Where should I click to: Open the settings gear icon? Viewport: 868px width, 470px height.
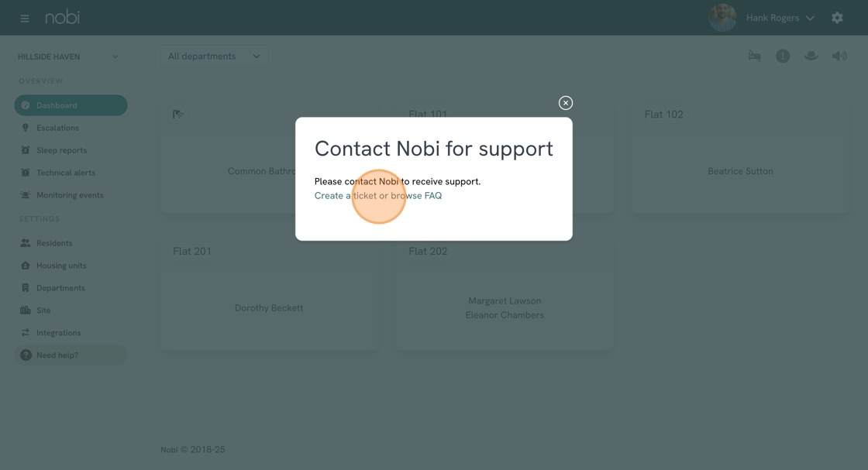point(837,18)
